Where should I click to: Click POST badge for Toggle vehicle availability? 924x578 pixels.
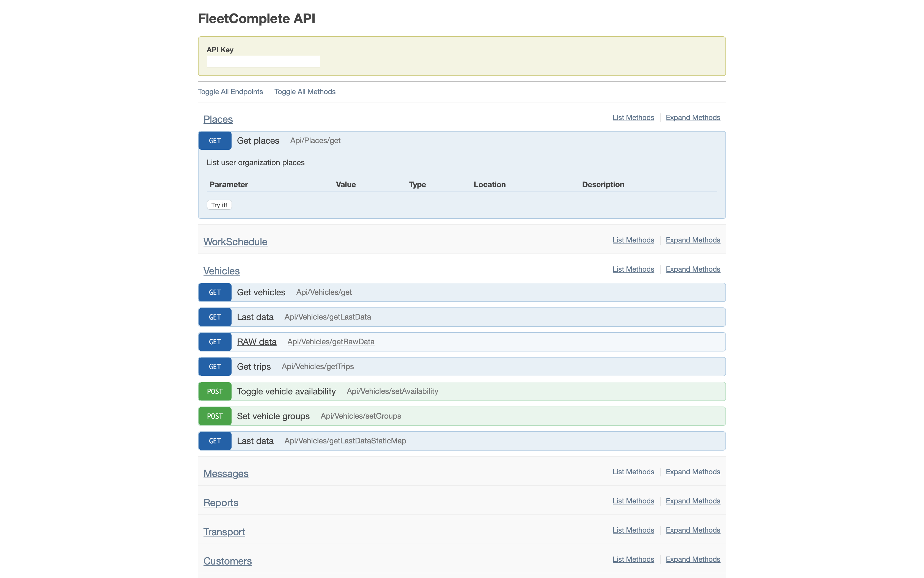click(215, 391)
